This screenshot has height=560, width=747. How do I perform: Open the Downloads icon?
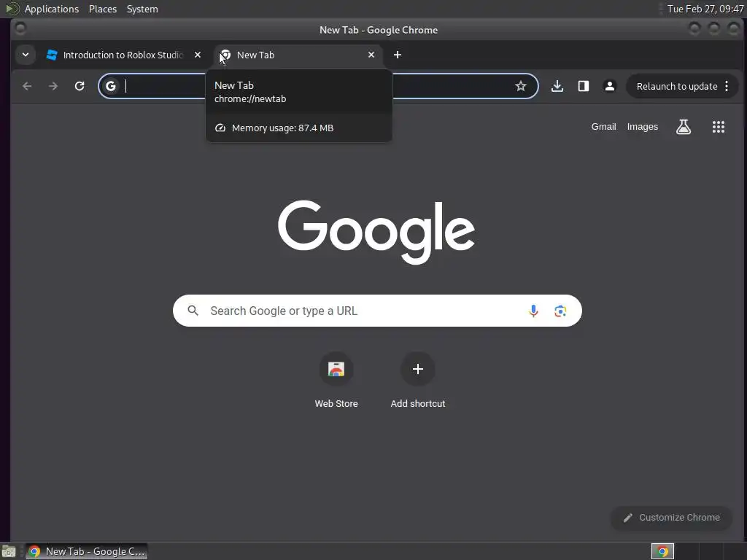click(557, 86)
